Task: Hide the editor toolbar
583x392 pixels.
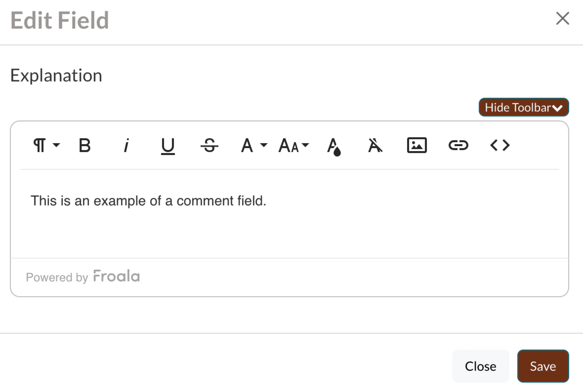Action: click(x=523, y=107)
